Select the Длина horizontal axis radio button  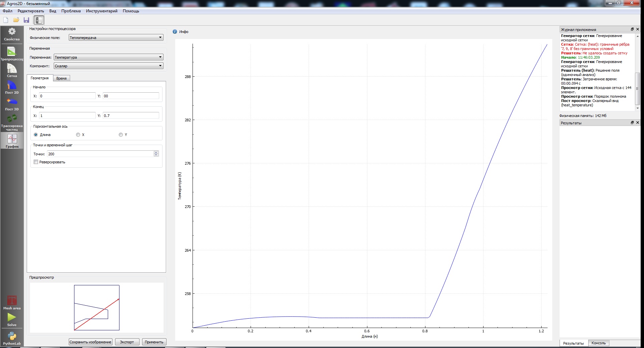(x=36, y=135)
